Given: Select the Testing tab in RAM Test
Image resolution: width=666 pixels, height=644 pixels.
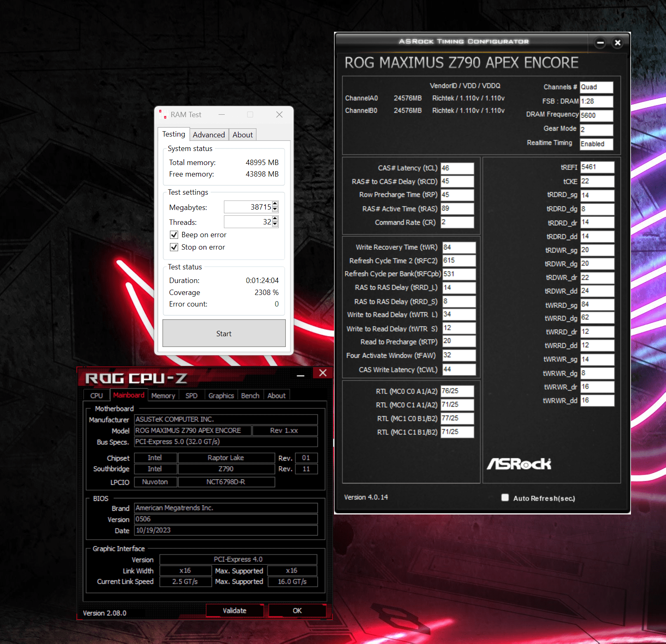Looking at the screenshot, I should click(x=174, y=134).
